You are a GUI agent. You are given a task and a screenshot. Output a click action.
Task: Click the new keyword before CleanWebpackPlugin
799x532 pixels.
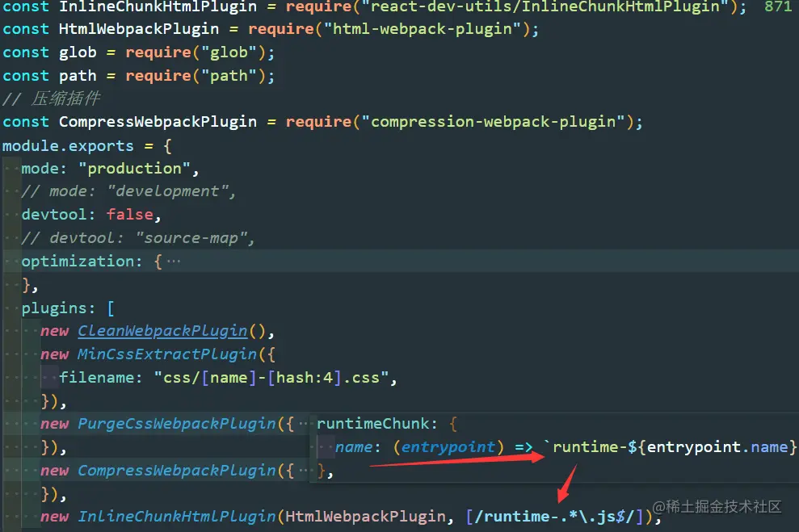(x=54, y=332)
